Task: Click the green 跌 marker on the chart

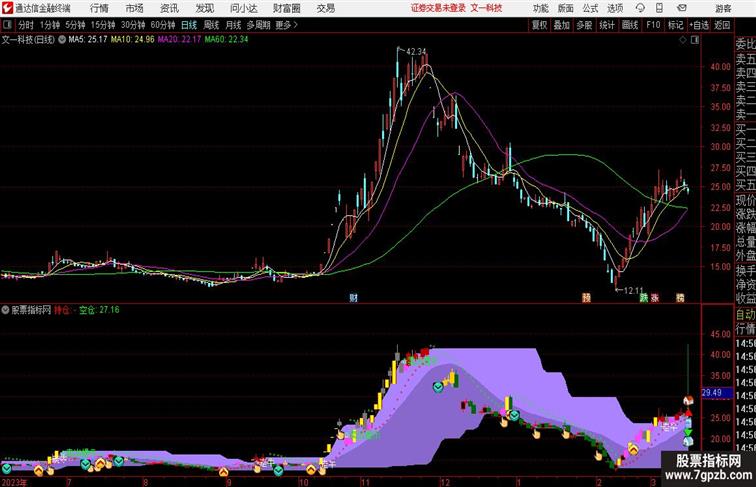Action: 644,298
